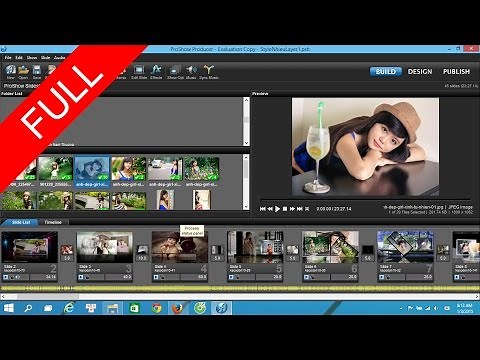Click the ProShow Producer taskbar icon

[221, 308]
